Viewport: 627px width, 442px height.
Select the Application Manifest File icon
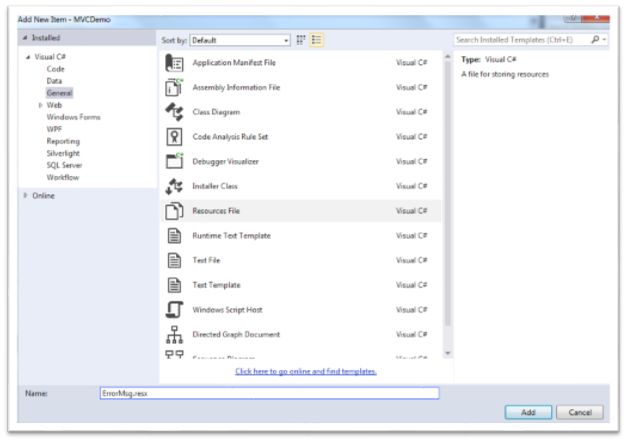(174, 63)
